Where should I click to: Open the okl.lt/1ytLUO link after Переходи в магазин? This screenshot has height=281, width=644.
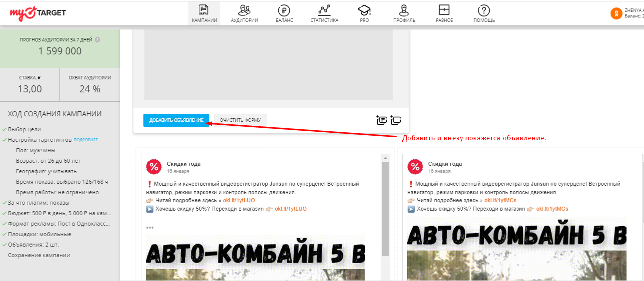pos(291,209)
